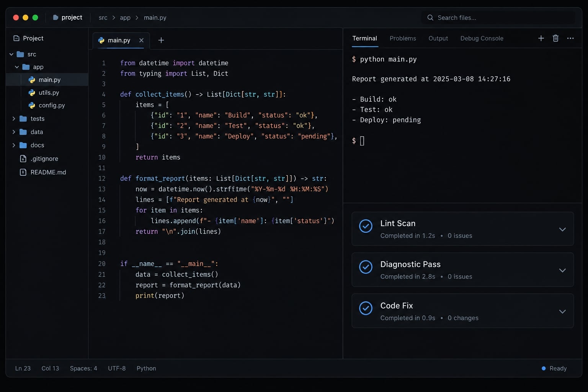Click the src breadcrumb
Viewport: 588px width, 392px height.
tap(103, 18)
